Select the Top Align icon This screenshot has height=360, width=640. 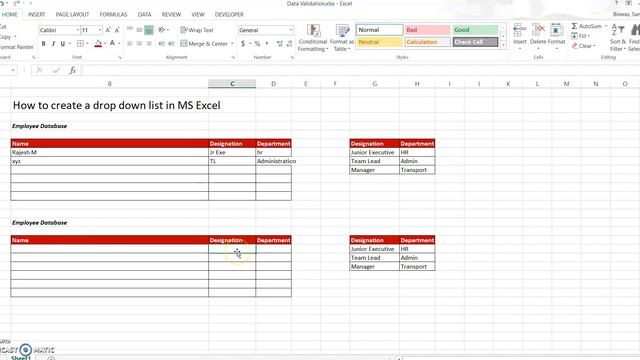tap(130, 30)
